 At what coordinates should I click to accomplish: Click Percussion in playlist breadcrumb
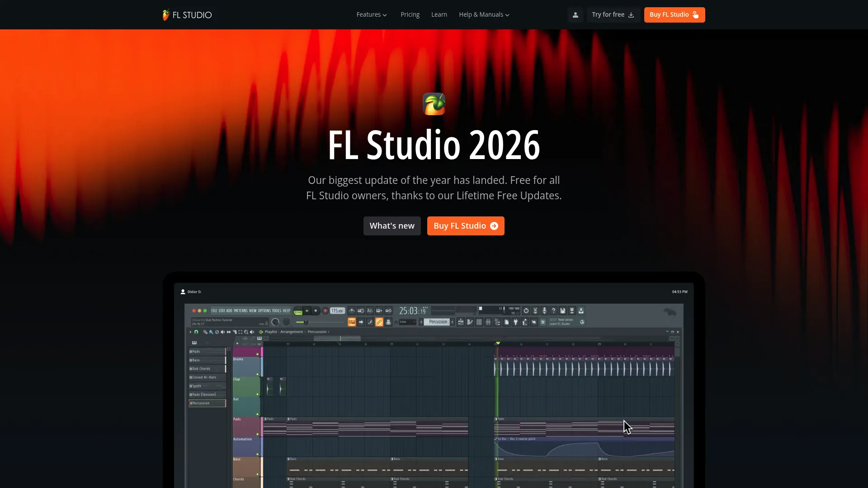click(x=317, y=332)
